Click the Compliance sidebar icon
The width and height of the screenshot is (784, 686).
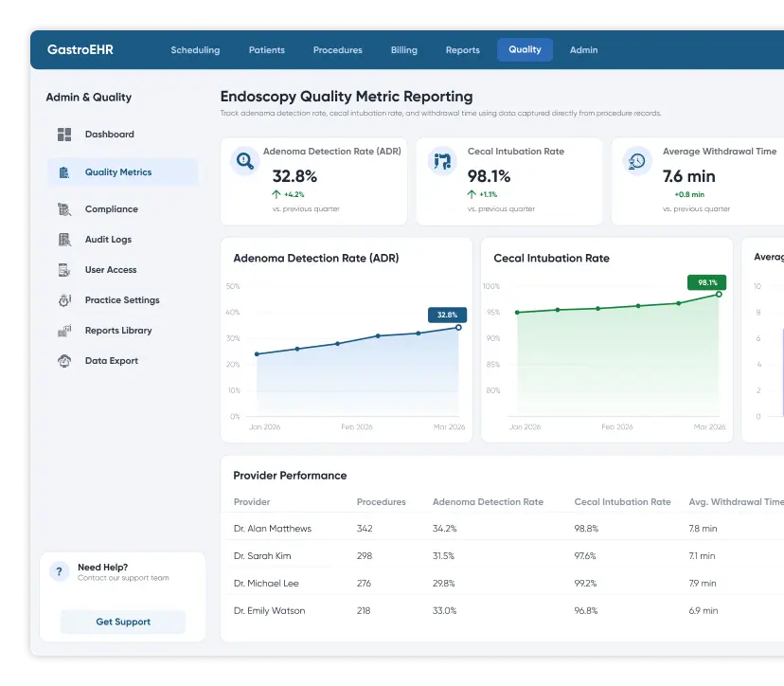click(x=64, y=209)
